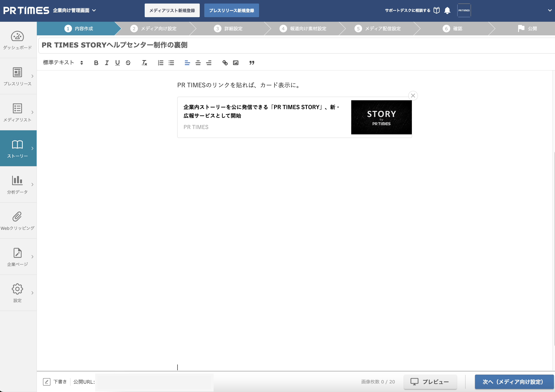This screenshot has width=555, height=392.
Task: Toggle italic formatting
Action: tap(107, 63)
